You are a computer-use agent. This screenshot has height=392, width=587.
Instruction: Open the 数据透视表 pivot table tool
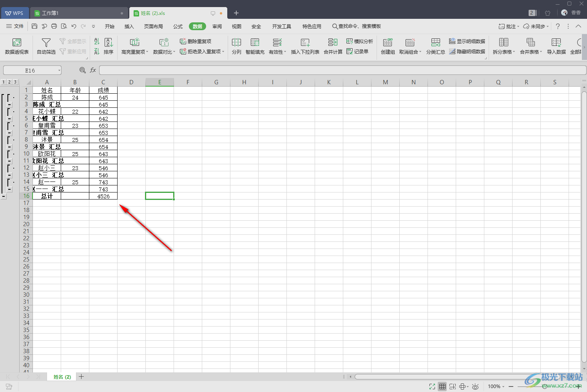[x=16, y=46]
